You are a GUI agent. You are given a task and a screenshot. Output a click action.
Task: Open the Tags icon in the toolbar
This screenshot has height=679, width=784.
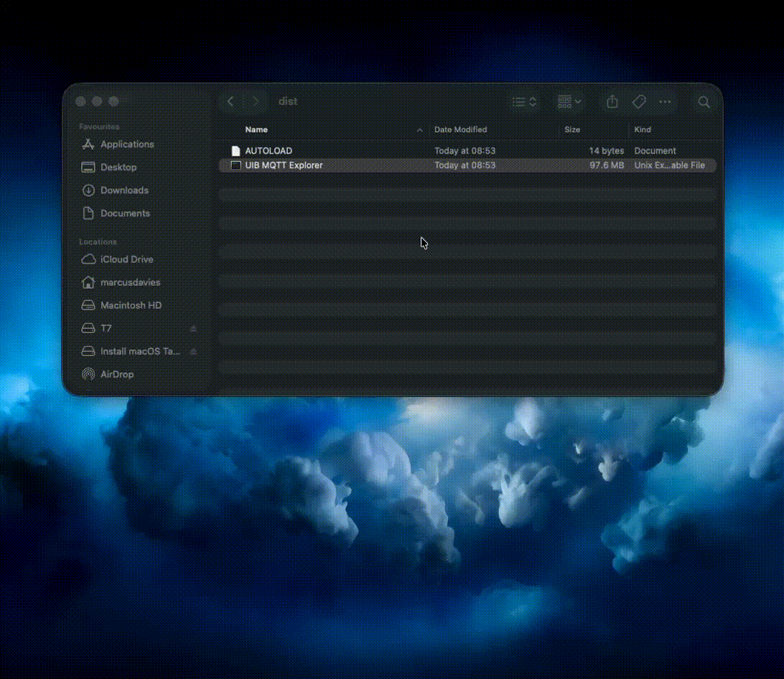638,102
